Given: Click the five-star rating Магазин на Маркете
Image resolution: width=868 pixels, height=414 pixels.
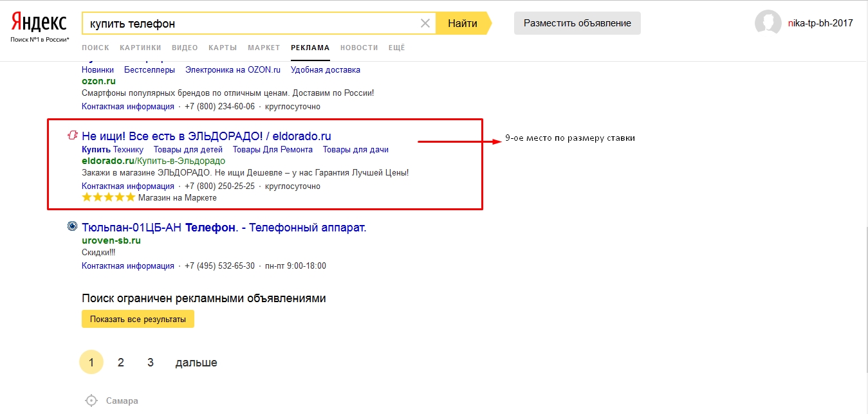Looking at the screenshot, I should (x=109, y=197).
